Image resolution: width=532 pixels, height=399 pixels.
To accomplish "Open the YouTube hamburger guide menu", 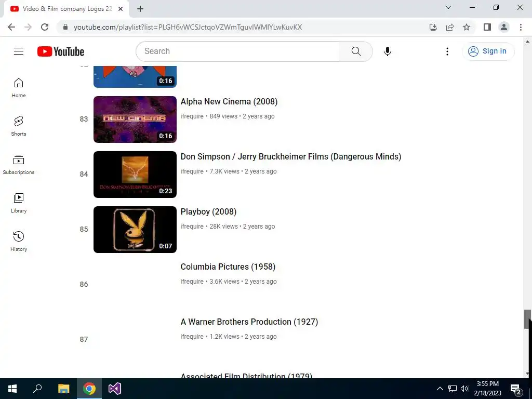I will pyautogui.click(x=19, y=51).
